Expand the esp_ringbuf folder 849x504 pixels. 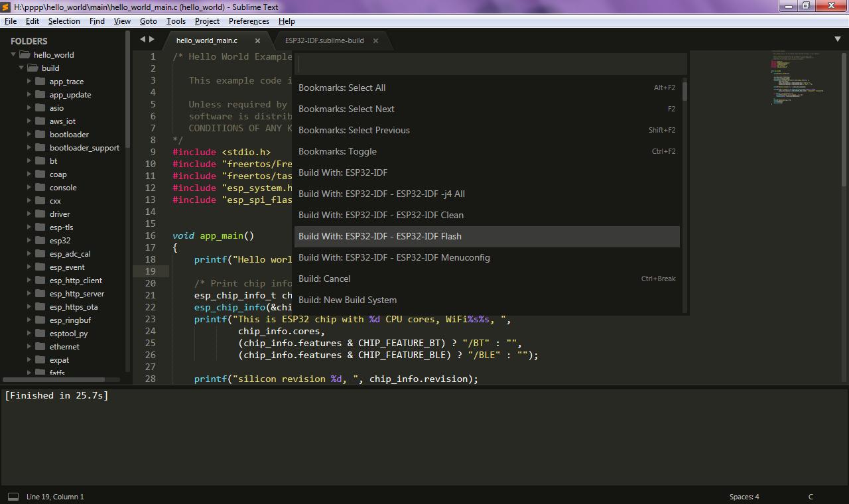pos(29,320)
